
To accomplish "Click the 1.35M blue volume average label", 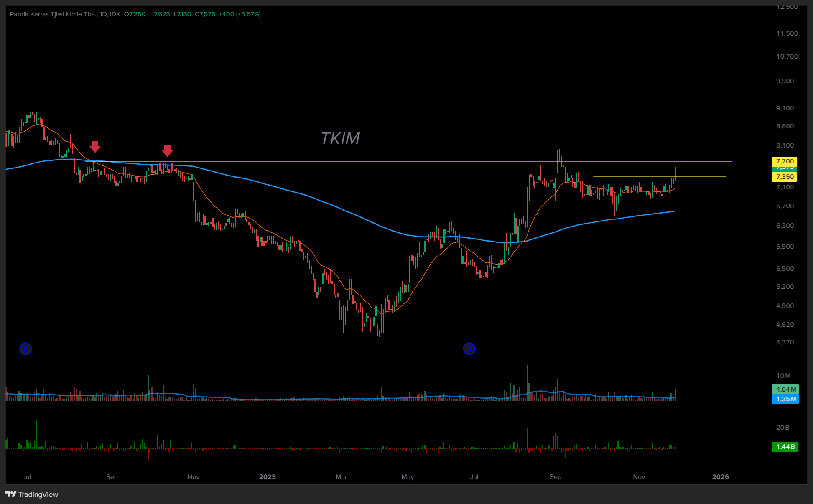I will click(x=785, y=399).
